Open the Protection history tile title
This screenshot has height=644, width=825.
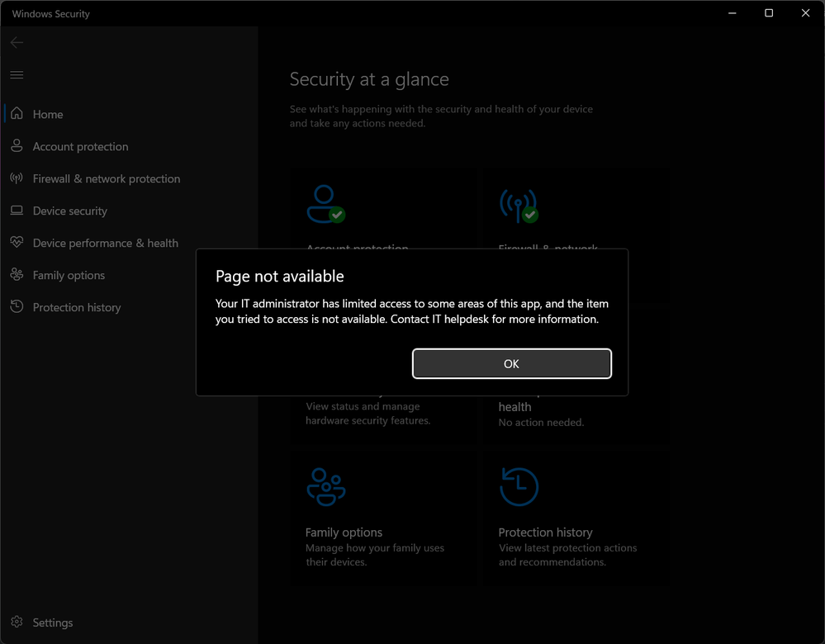(545, 533)
